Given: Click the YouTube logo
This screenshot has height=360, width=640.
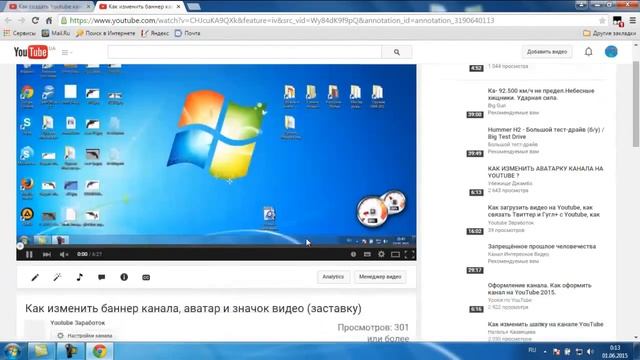Looking at the screenshot, I should pos(31,52).
